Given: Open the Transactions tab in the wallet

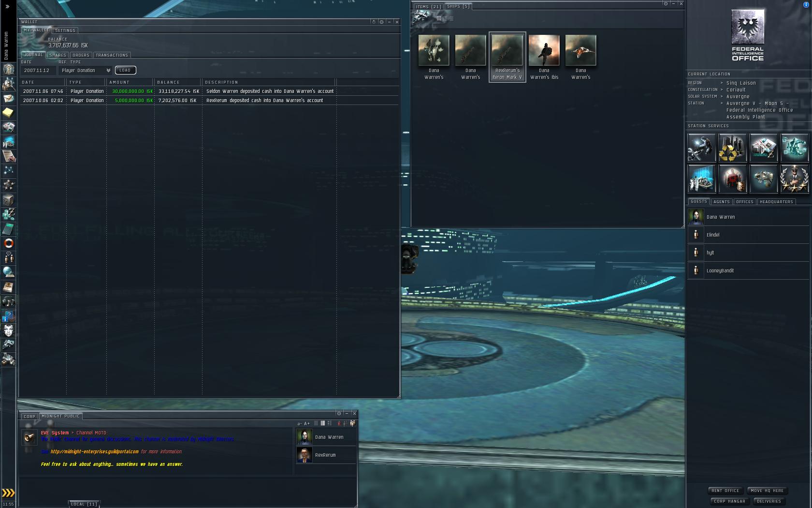Looking at the screenshot, I should 112,55.
